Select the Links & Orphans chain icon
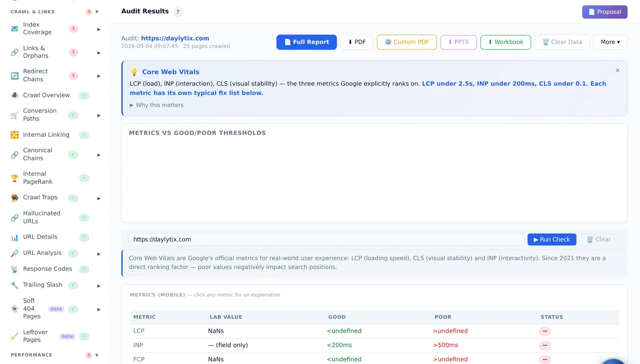640x364 pixels. click(15, 52)
